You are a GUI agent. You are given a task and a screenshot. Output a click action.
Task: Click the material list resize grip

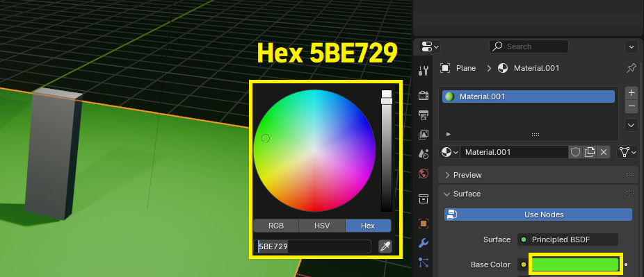[536, 135]
